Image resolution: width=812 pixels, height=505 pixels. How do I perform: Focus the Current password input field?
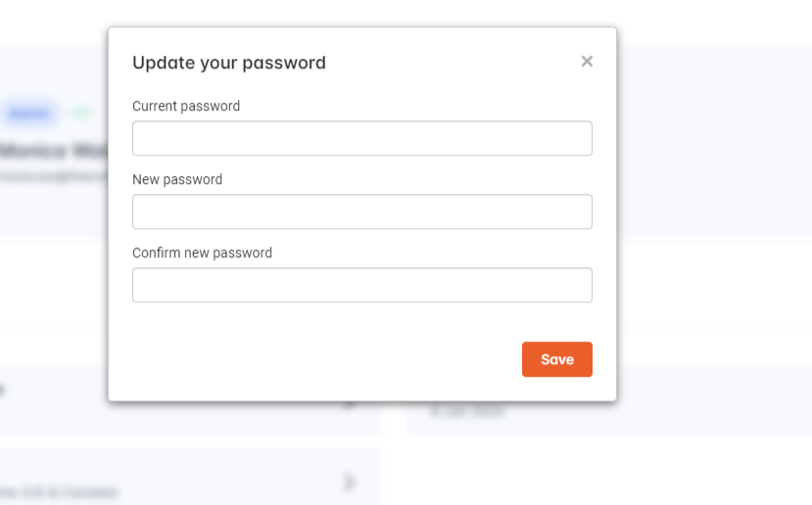(x=361, y=138)
